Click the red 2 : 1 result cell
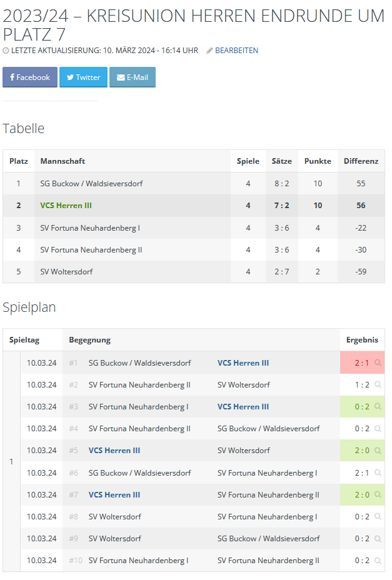The width and height of the screenshot is (392, 580). [x=361, y=363]
